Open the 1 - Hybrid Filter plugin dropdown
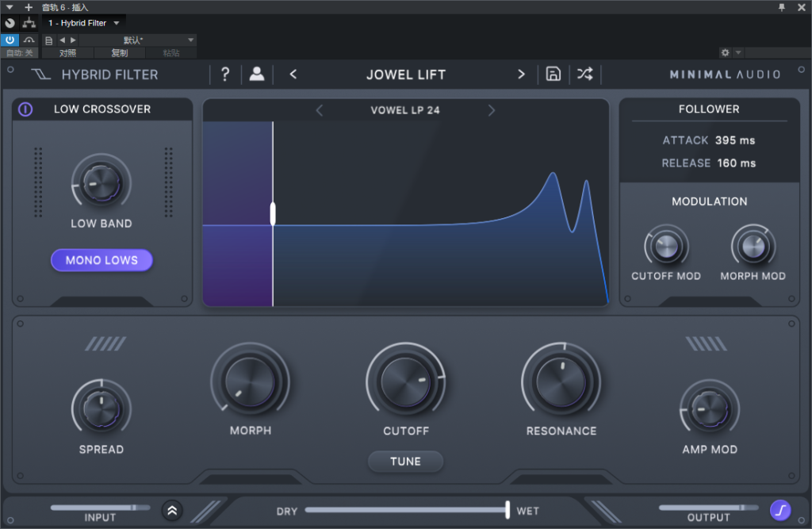 tap(83, 23)
